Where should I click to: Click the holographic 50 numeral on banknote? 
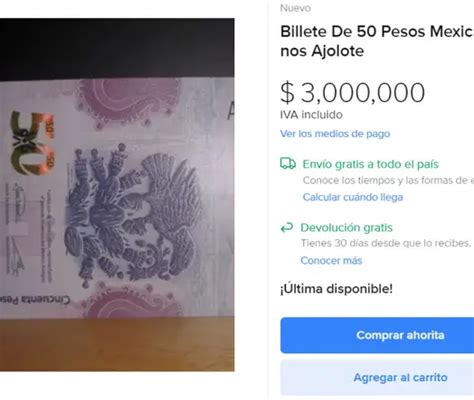(x=32, y=143)
